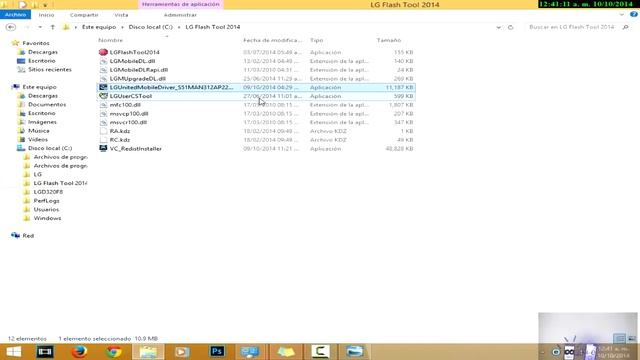
Task: Open Sitios recientes in sidebar
Action: [49, 70]
